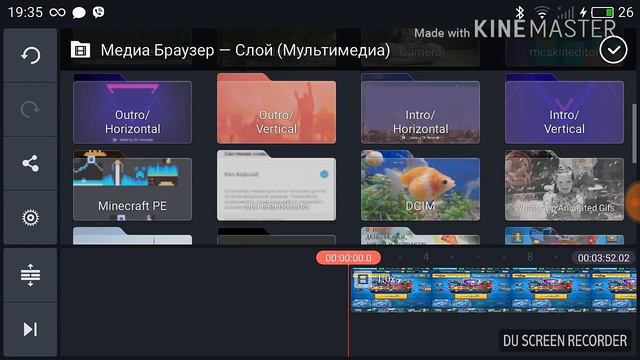Jump to end with skip icon
Image resolution: width=640 pixels, height=360 pixels.
31,329
